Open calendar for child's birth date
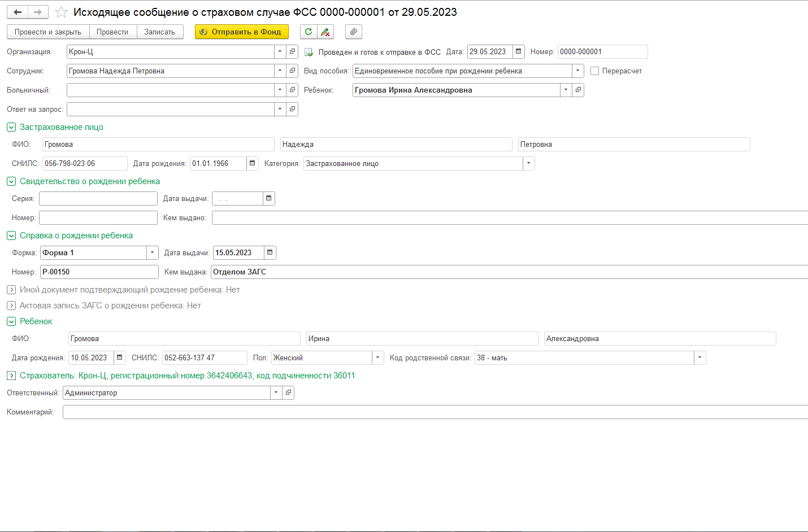Image resolution: width=808 pixels, height=532 pixels. tap(119, 357)
